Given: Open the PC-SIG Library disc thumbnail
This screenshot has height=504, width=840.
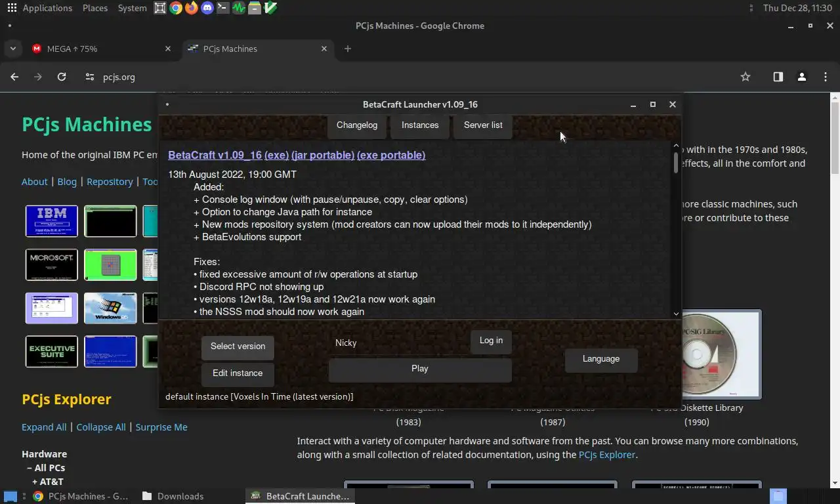Looking at the screenshot, I should [721, 354].
